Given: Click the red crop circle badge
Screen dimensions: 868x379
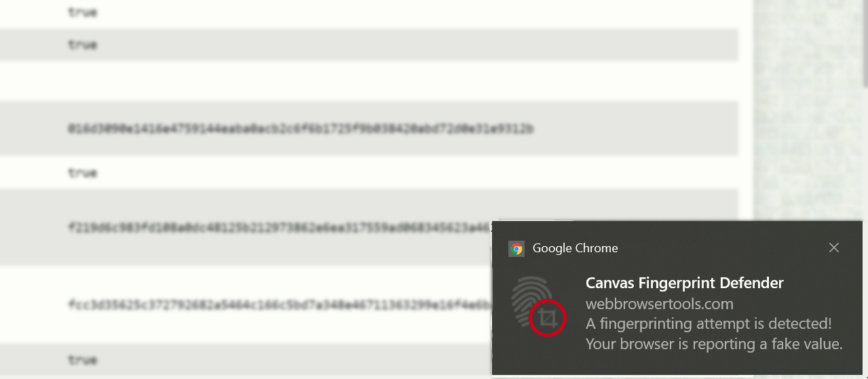Looking at the screenshot, I should [548, 317].
